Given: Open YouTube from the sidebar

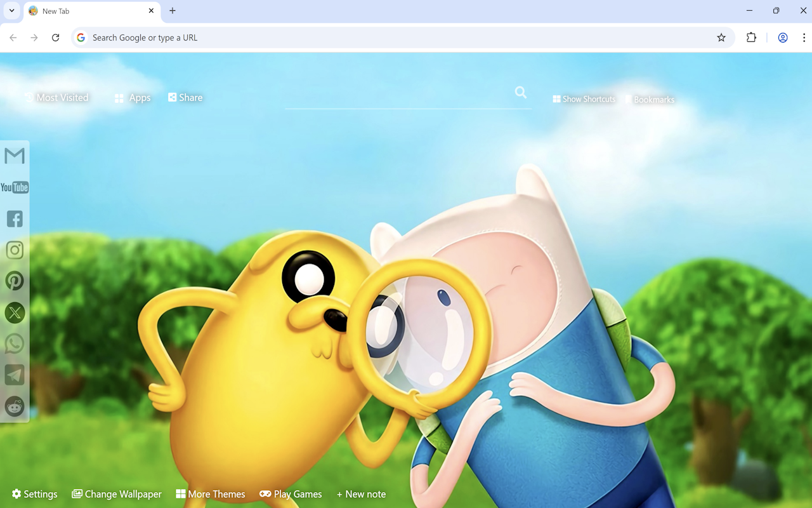Looking at the screenshot, I should coord(13,187).
